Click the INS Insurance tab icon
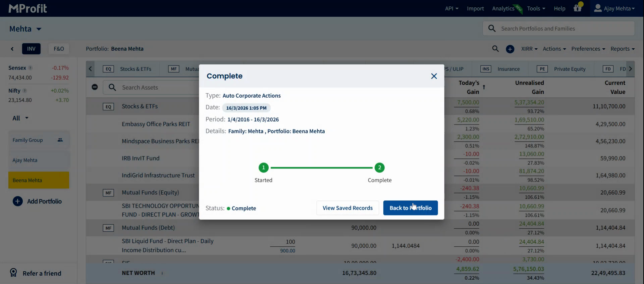644x284 pixels. click(x=486, y=69)
